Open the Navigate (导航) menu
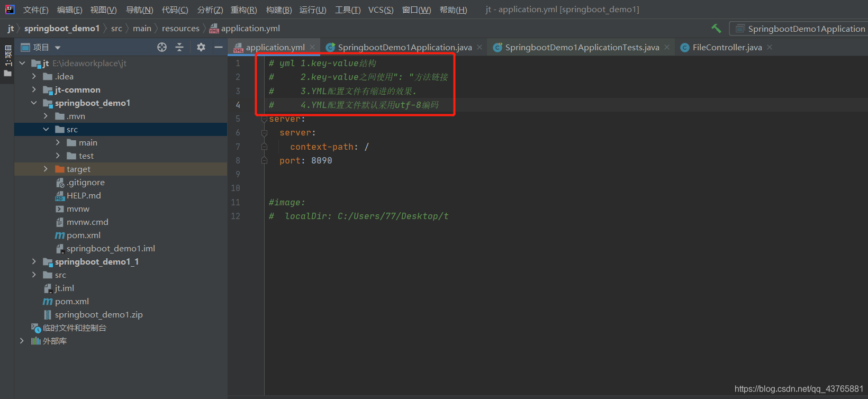The height and width of the screenshot is (399, 868). (x=139, y=10)
